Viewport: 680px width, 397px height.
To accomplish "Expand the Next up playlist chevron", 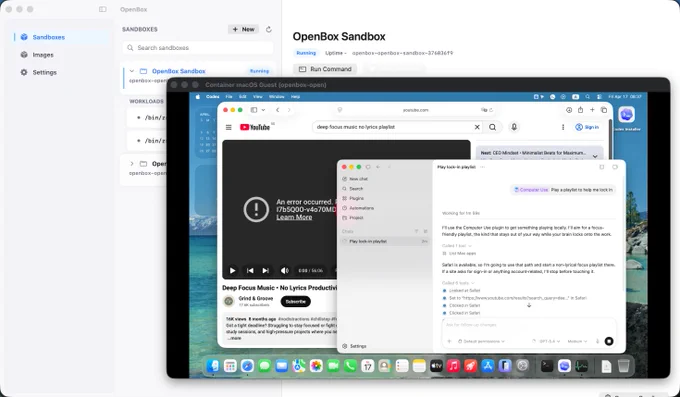I will (595, 156).
